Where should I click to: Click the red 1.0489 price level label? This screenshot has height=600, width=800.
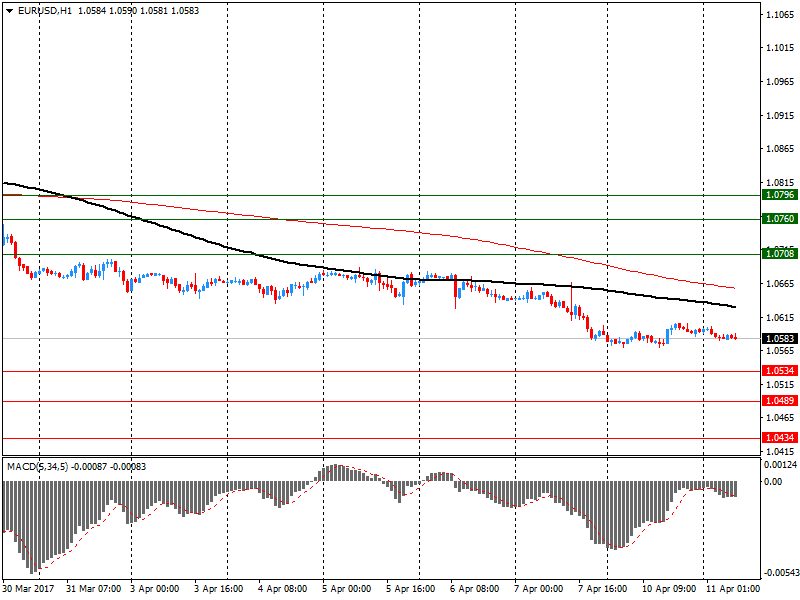click(778, 402)
